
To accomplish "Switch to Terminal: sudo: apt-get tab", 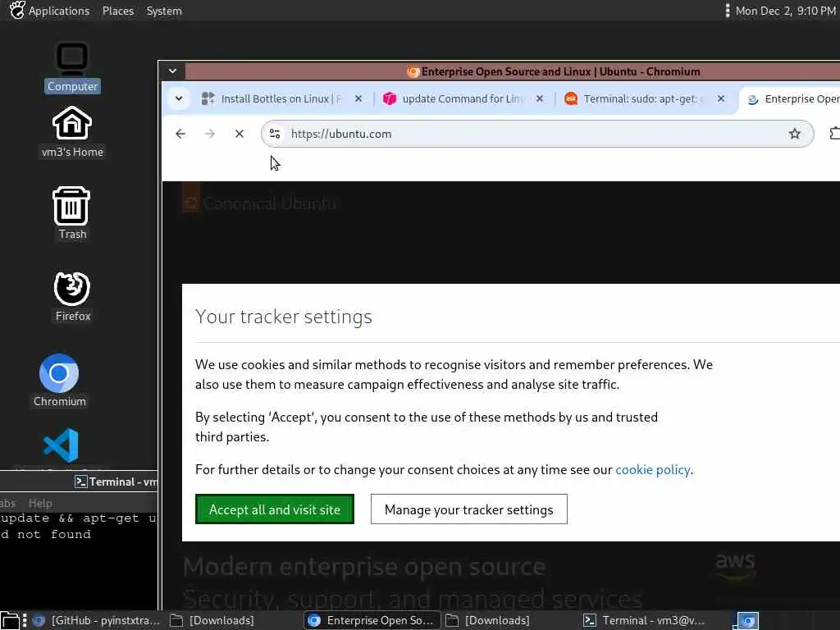I will pyautogui.click(x=645, y=98).
